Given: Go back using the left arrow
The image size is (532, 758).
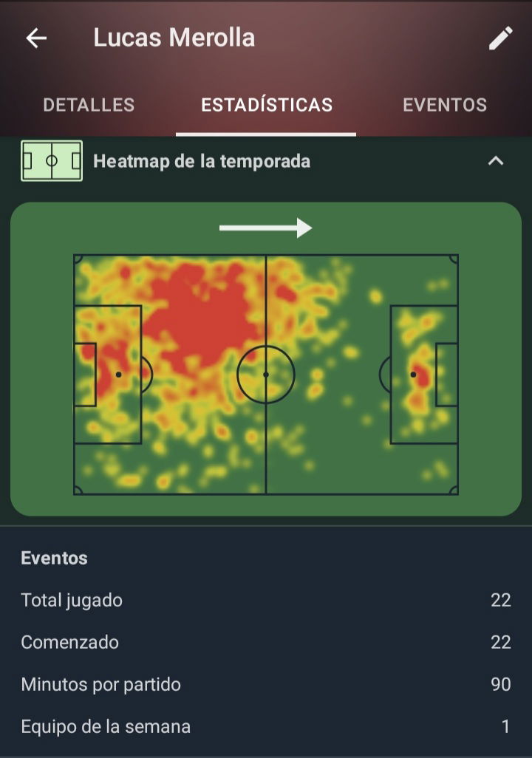Looking at the screenshot, I should [x=36, y=38].
